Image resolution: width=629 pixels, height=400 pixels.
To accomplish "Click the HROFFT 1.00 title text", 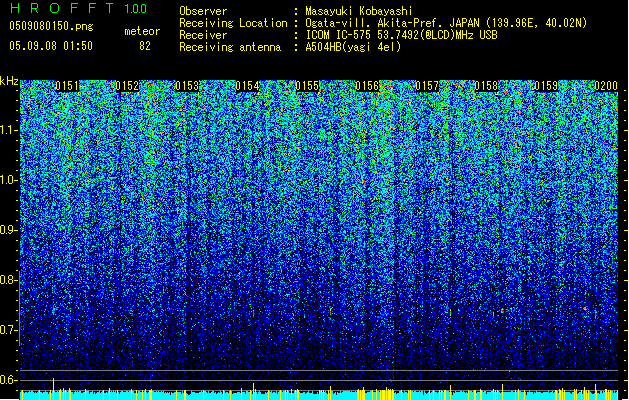I will pos(78,8).
